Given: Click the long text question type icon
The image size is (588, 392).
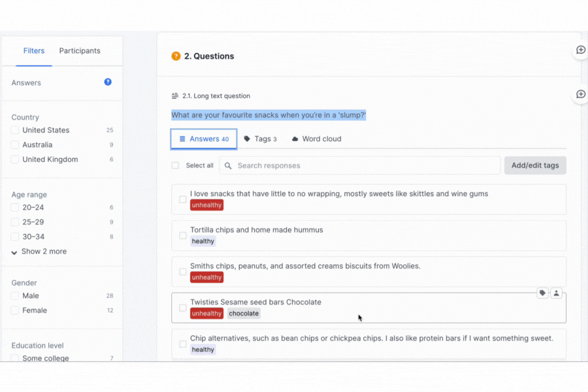Looking at the screenshot, I should click(x=175, y=96).
